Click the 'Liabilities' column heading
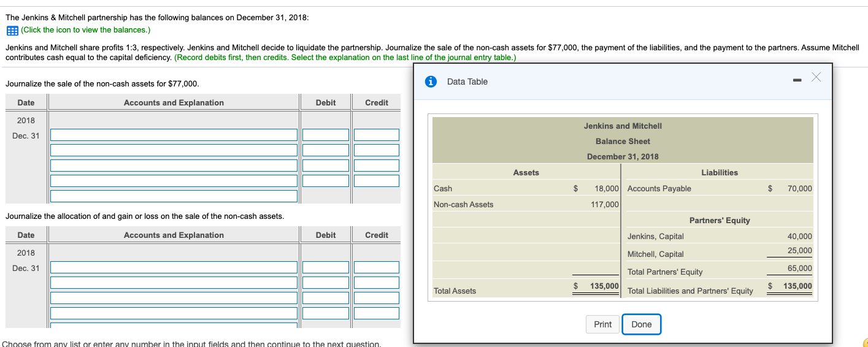 720,172
